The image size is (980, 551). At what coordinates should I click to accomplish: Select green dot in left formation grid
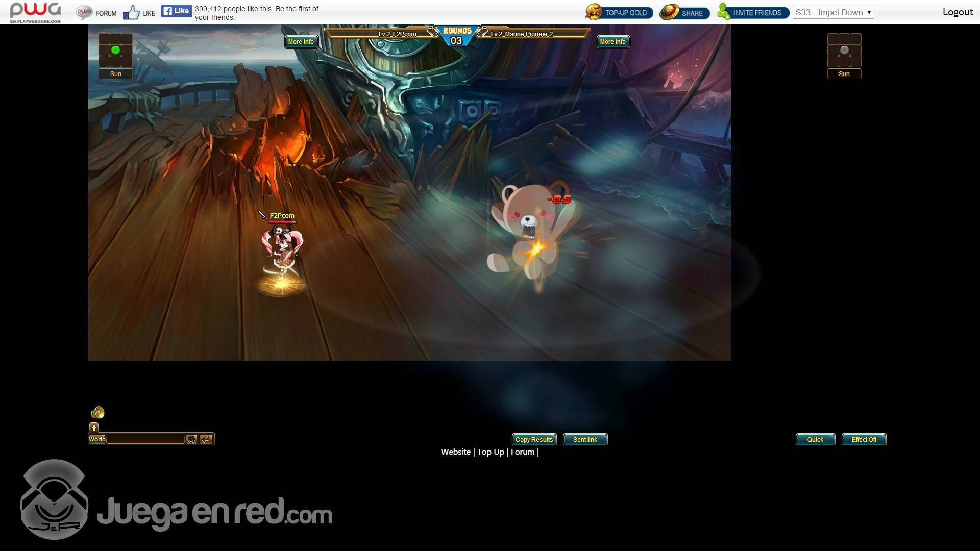[115, 50]
